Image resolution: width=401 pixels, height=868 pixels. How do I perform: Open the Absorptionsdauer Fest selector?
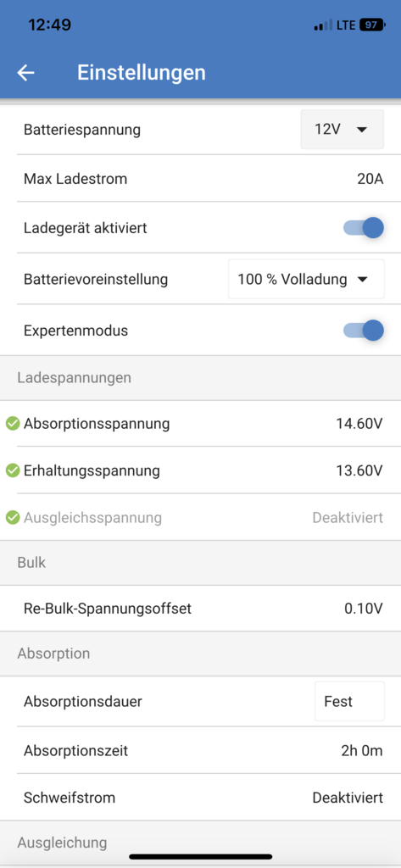tap(349, 701)
